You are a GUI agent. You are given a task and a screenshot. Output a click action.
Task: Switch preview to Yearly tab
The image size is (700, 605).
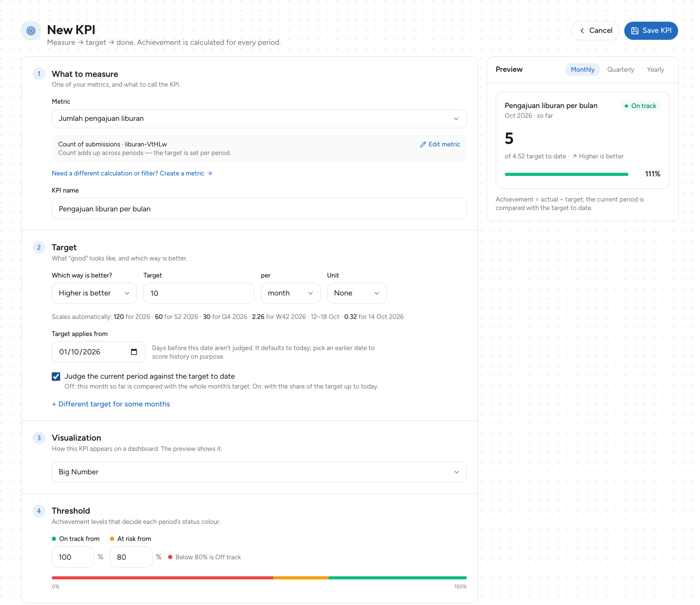coord(655,70)
